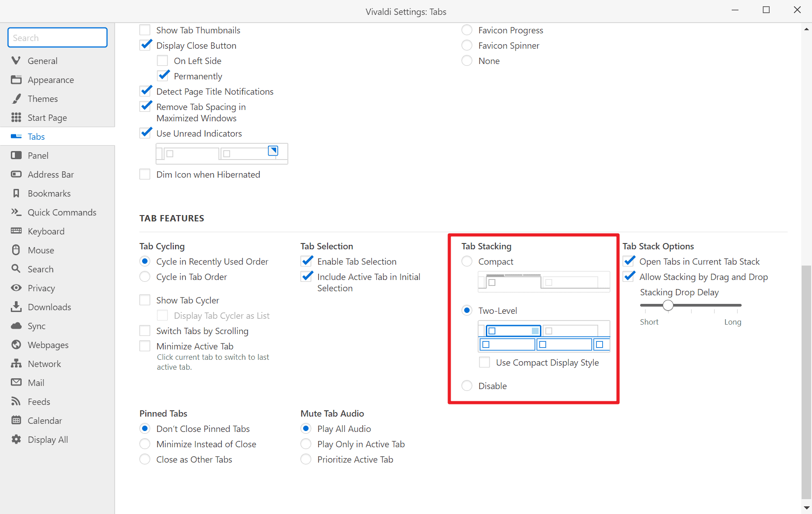The image size is (812, 514).
Task: Select Disable under Tab Stacking
Action: pos(467,386)
